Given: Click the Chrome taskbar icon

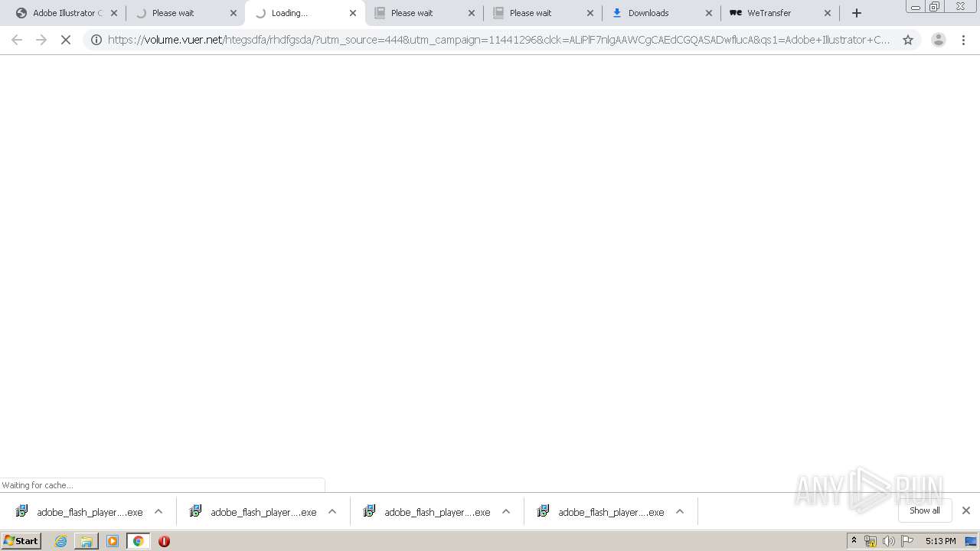Looking at the screenshot, I should pos(138,541).
